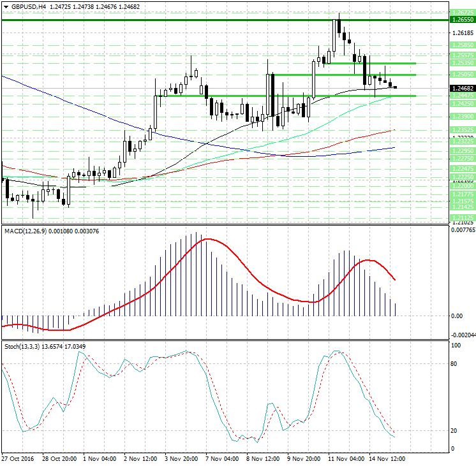This screenshot has width=476, height=466.
Task: Click the dark green 1.26550 price label
Action: 461,20
